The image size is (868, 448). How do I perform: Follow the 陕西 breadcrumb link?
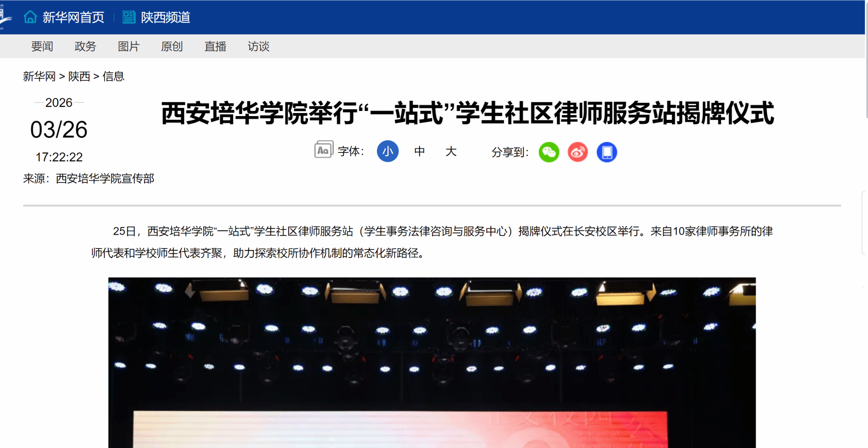pos(79,76)
